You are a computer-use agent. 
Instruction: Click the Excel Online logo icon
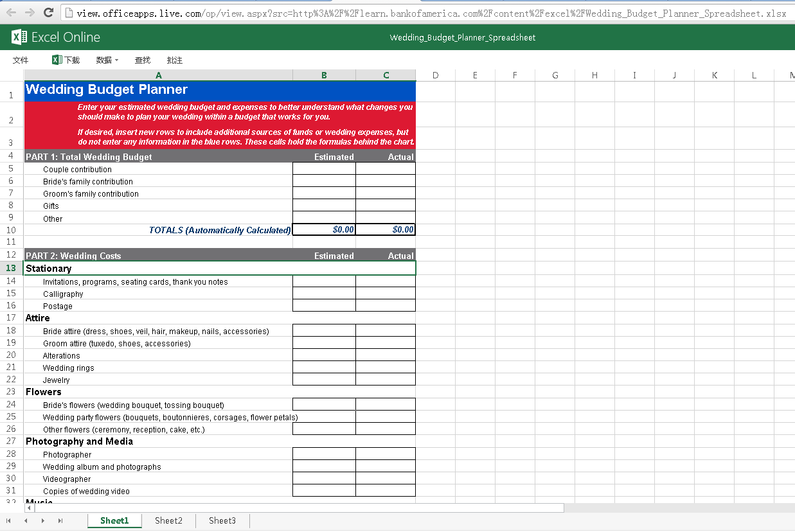[19, 37]
